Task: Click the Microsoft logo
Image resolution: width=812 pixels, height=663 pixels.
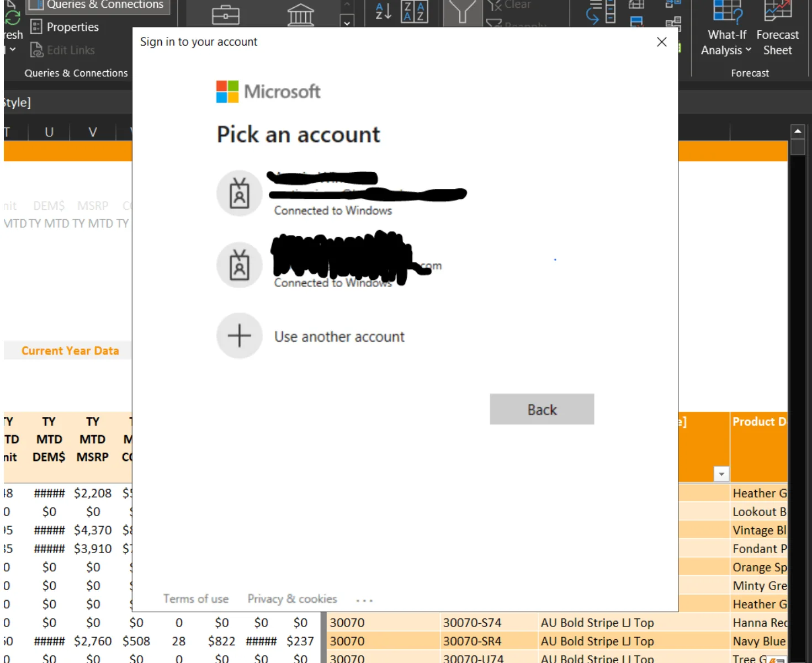Action: coord(268,92)
